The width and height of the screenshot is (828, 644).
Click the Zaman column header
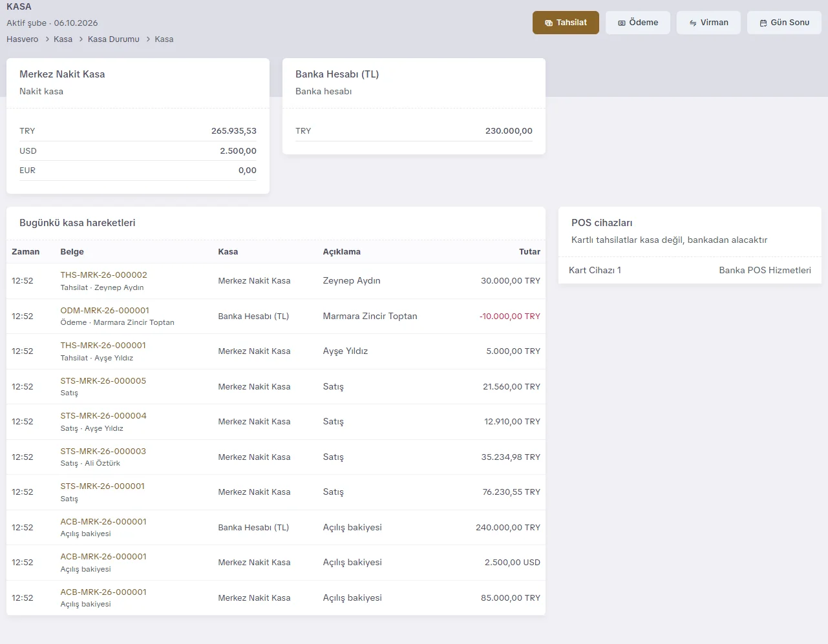point(26,252)
